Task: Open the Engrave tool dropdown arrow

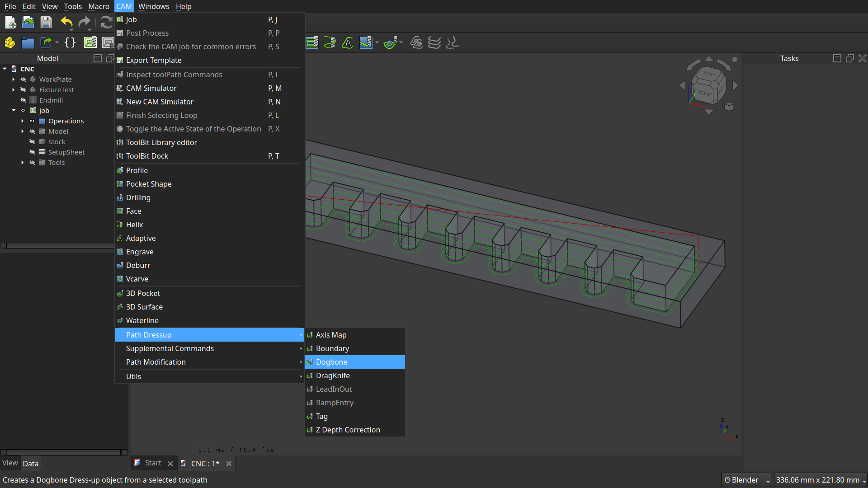Action: coord(377,43)
